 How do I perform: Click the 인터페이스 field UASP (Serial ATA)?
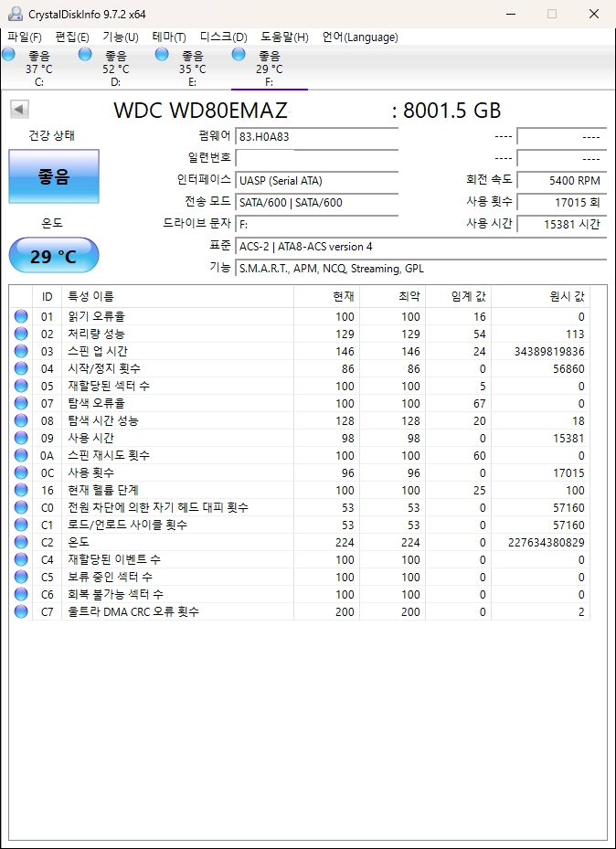coord(316,181)
